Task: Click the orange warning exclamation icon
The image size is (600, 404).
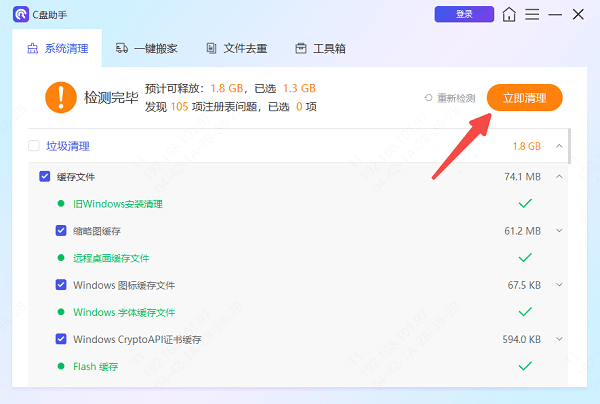Action: (61, 97)
